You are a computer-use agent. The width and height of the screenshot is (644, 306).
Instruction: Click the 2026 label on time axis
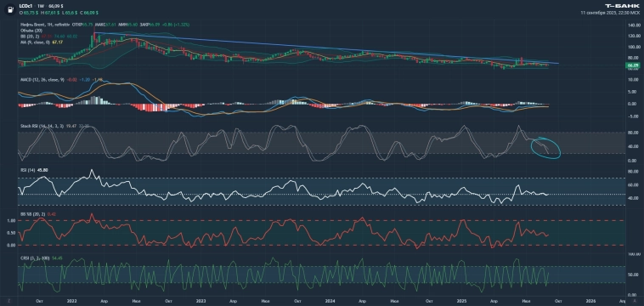tap(591, 301)
